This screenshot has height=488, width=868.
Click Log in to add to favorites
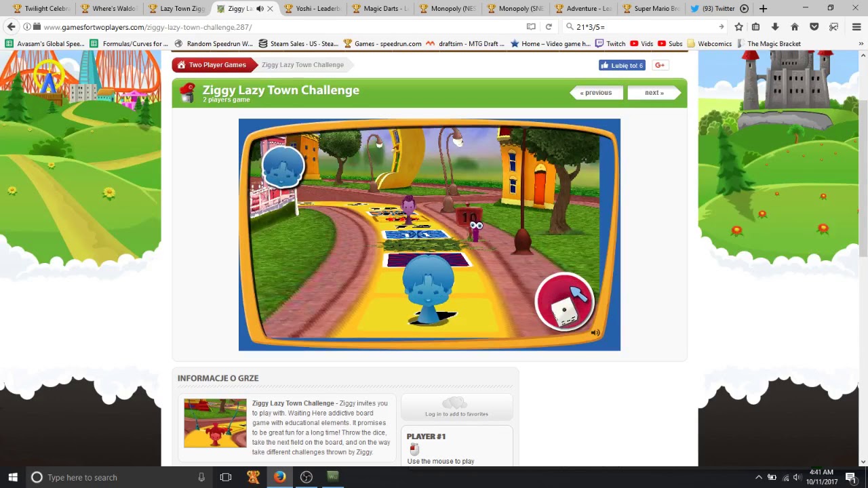(x=456, y=408)
